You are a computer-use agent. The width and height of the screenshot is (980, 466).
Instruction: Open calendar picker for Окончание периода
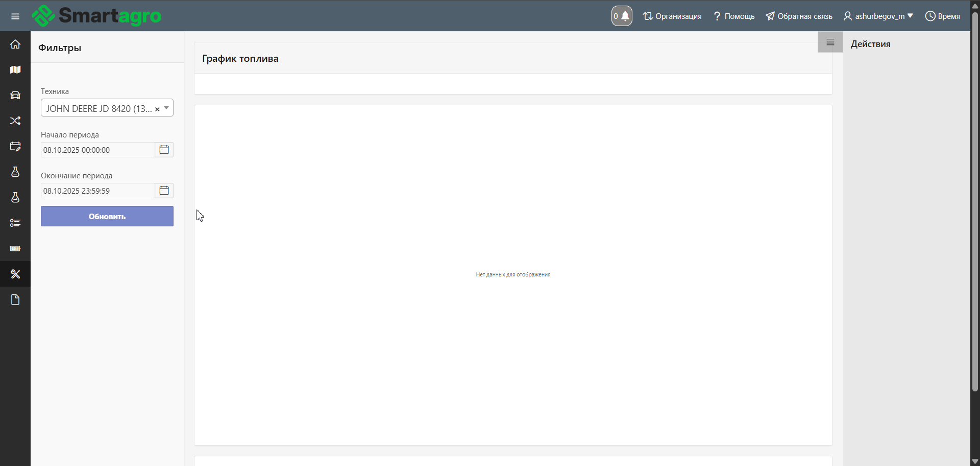click(164, 191)
